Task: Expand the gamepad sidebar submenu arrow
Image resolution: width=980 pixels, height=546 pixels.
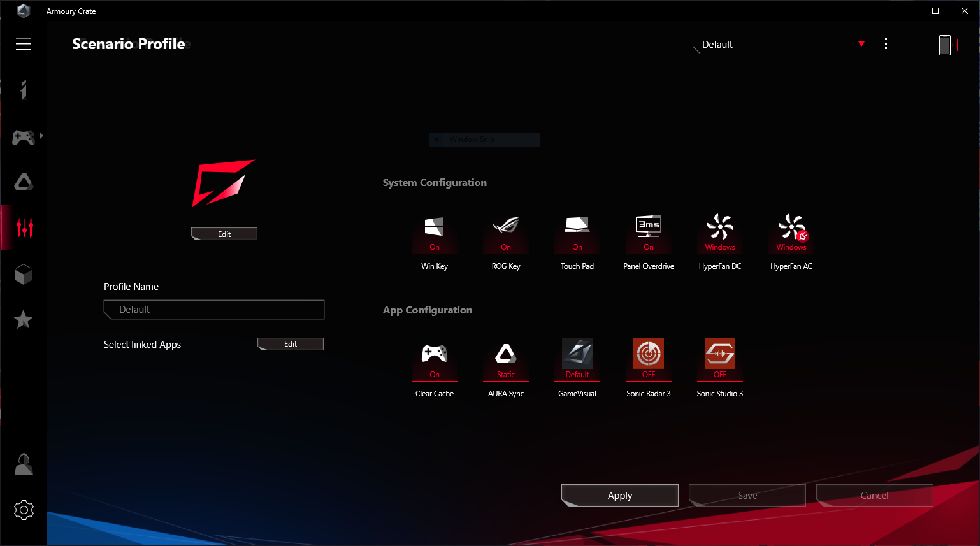Action: coord(41,136)
